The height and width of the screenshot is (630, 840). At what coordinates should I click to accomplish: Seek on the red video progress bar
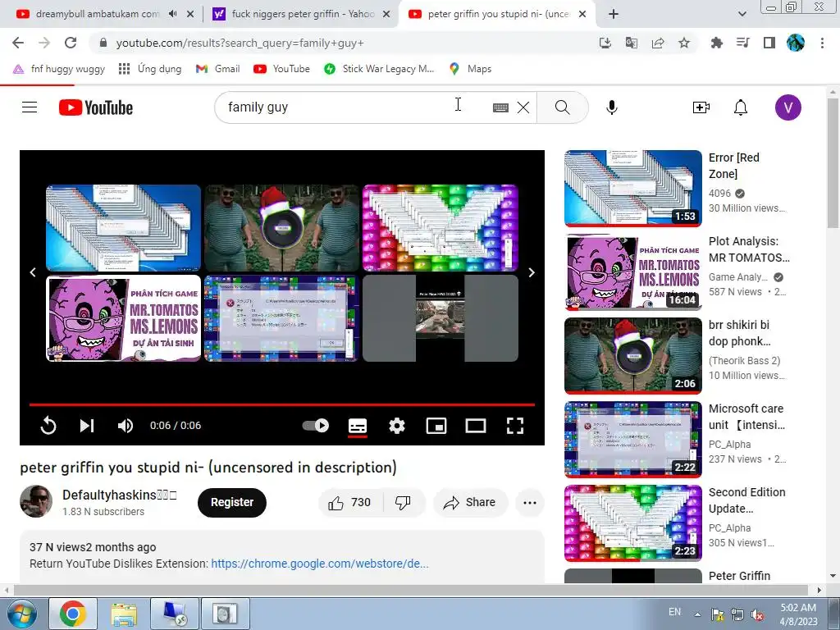282,404
